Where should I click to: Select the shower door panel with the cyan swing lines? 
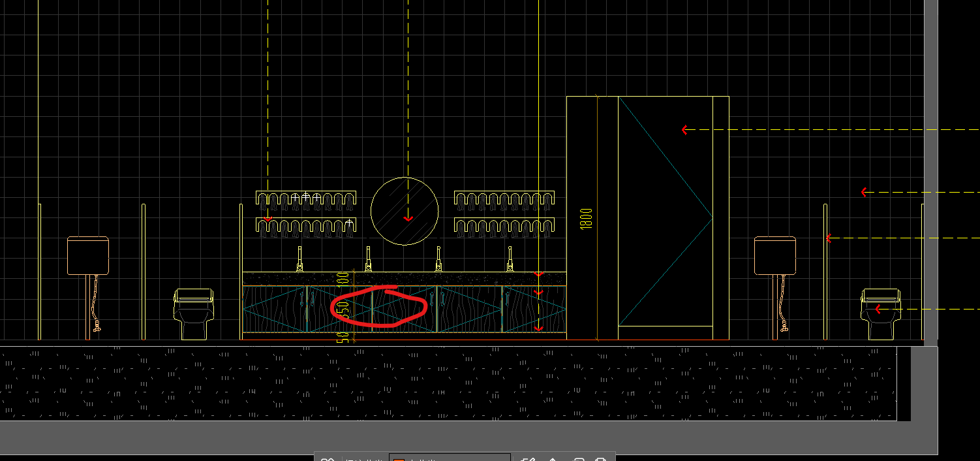coord(665,211)
